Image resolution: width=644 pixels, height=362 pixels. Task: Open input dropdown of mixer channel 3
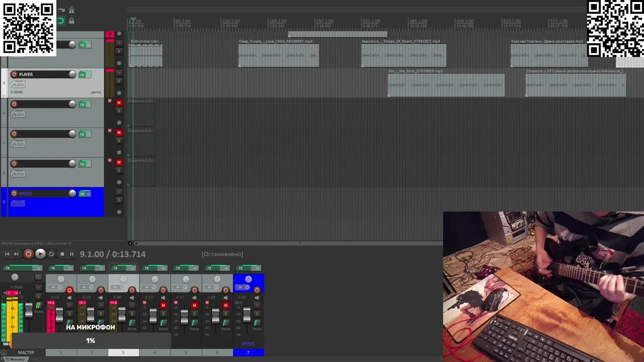(117, 287)
